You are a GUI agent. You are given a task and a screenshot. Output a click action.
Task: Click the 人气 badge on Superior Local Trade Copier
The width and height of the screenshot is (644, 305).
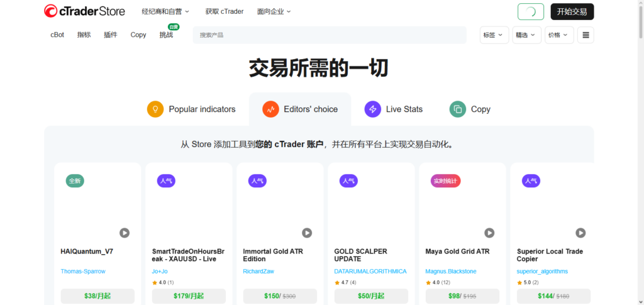pos(531,180)
